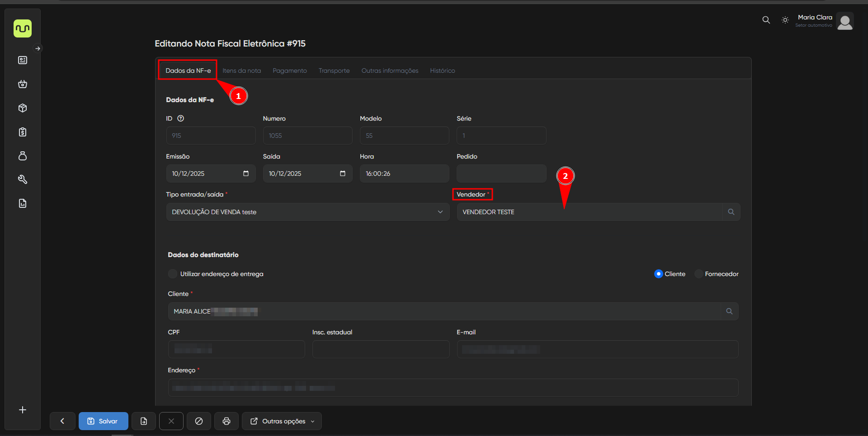
Task: Select the Fornecedor radio button
Action: [x=698, y=274]
